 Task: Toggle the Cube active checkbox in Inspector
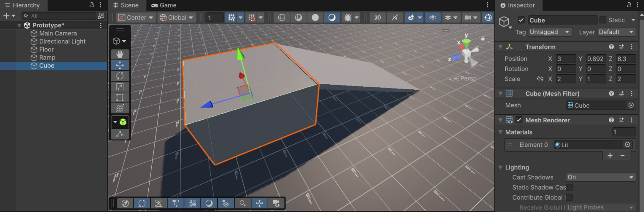[521, 20]
